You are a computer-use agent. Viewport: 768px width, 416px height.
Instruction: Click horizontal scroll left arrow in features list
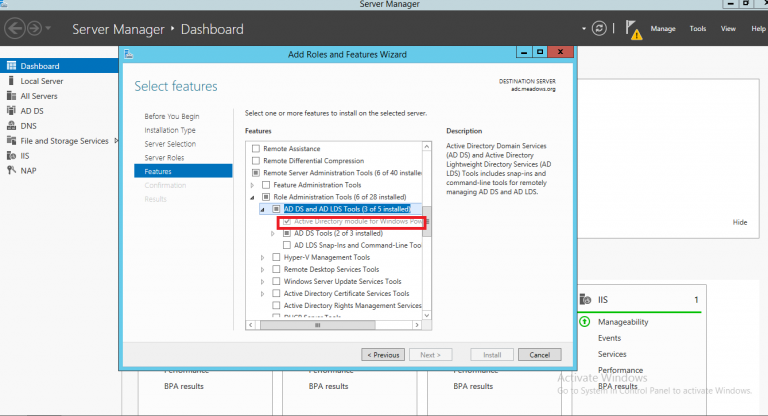click(x=251, y=325)
